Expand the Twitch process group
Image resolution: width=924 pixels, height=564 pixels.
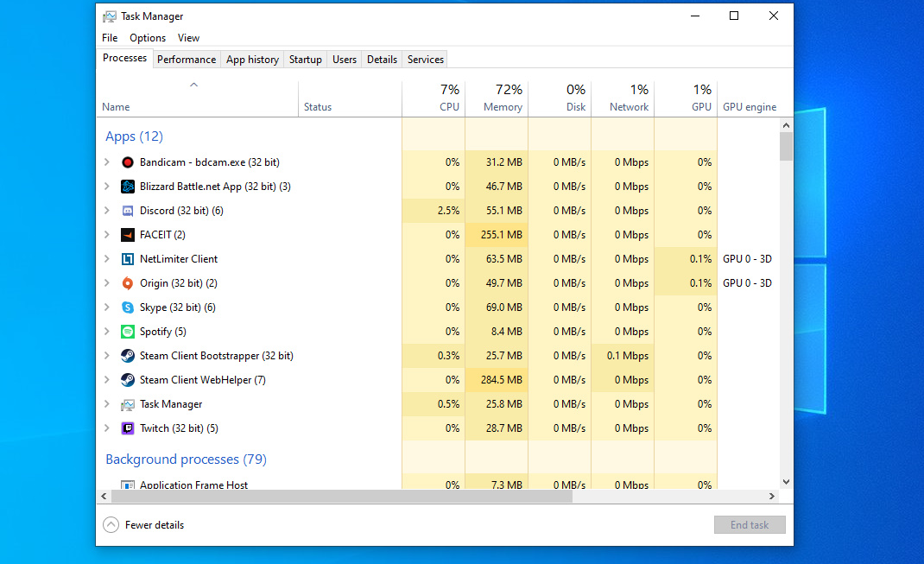click(107, 428)
